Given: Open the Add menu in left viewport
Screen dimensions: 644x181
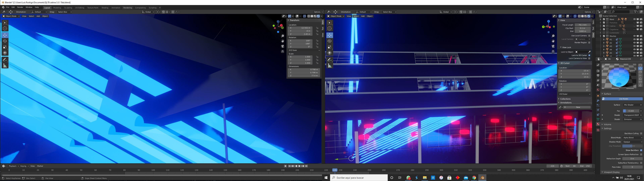Looking at the screenshot, I should click(38, 16).
